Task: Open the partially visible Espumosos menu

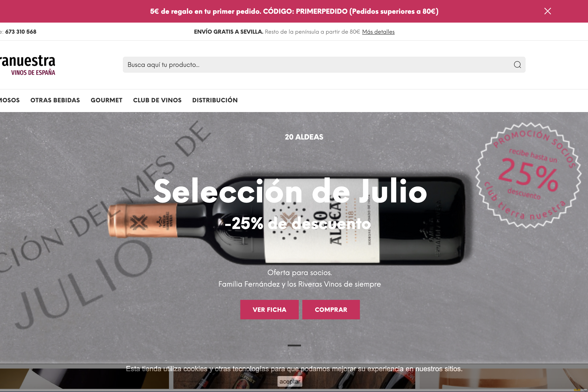Action: pyautogui.click(x=10, y=100)
